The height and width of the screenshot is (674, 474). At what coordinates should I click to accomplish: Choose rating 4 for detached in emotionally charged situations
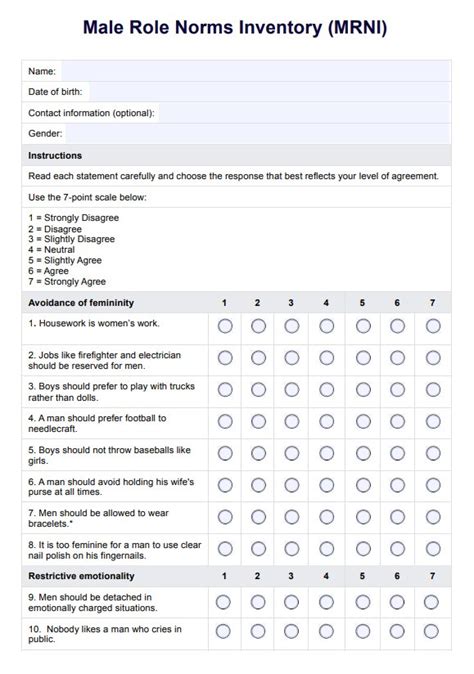pyautogui.click(x=326, y=602)
